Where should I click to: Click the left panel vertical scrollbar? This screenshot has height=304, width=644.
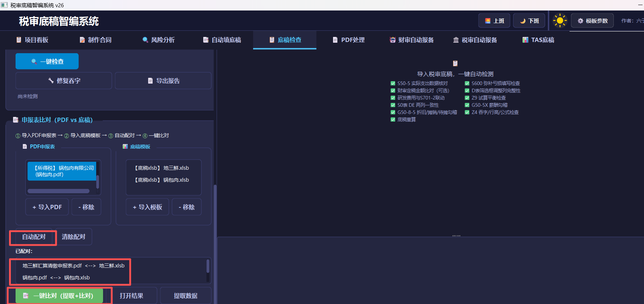tap(215, 244)
